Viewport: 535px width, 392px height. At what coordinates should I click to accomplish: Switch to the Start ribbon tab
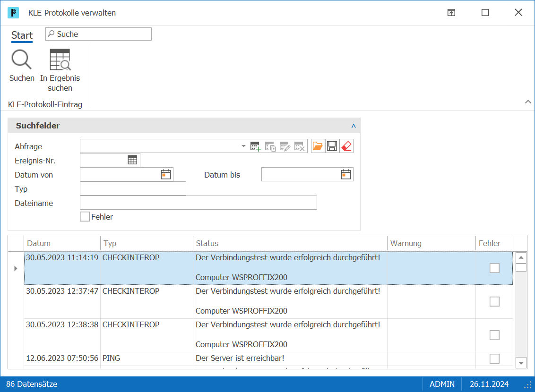[x=22, y=35]
